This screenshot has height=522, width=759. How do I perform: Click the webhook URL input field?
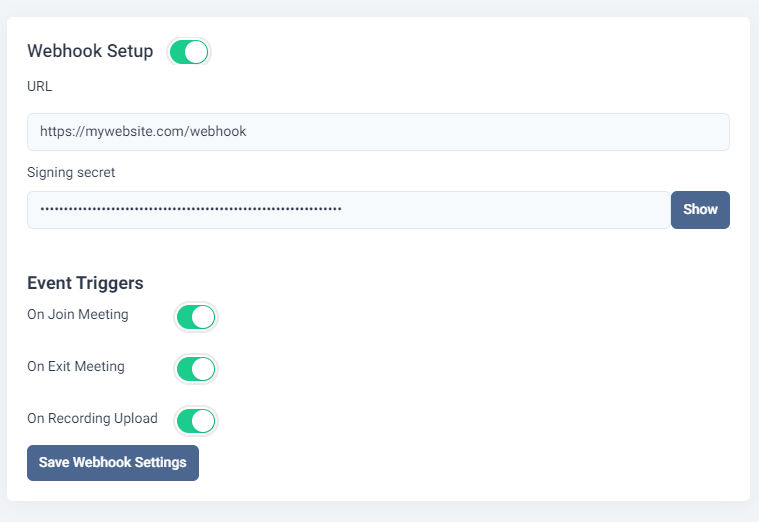[378, 132]
